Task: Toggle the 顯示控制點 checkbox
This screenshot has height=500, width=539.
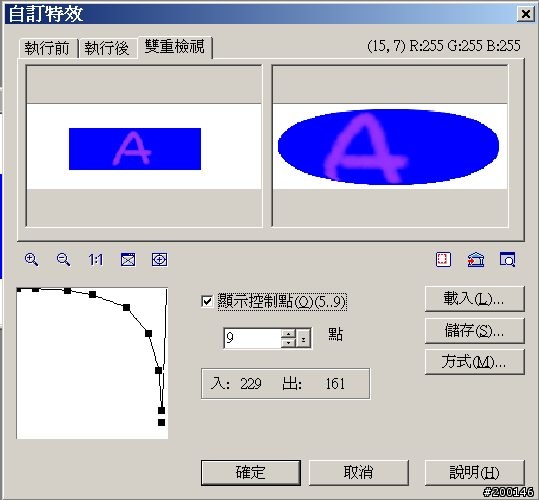Action: pyautogui.click(x=207, y=302)
